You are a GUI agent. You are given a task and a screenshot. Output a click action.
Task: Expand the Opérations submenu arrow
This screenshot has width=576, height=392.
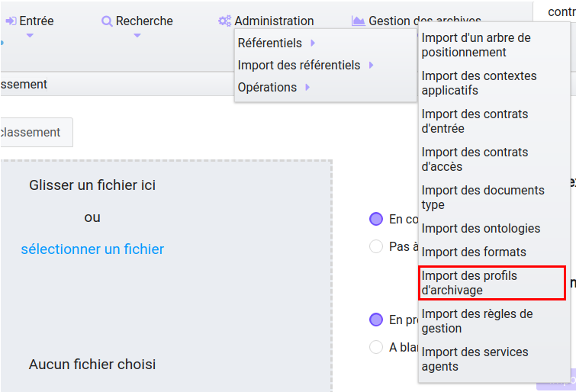pos(307,88)
